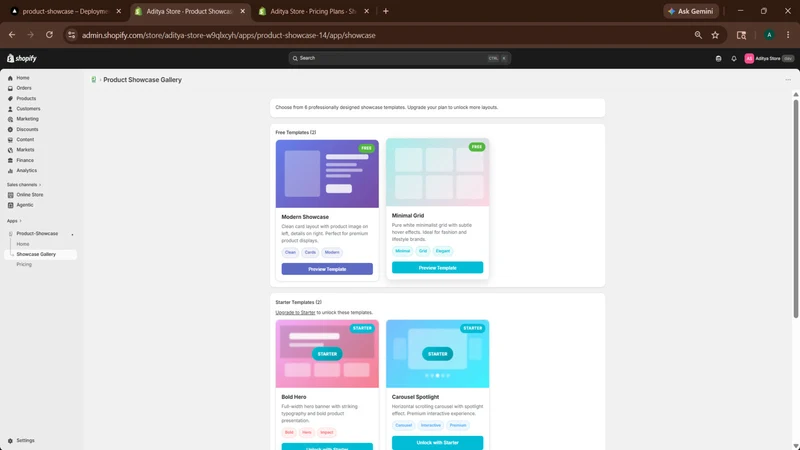The image size is (800, 450).
Task: Open Aditya Store account menu
Action: pyautogui.click(x=769, y=59)
